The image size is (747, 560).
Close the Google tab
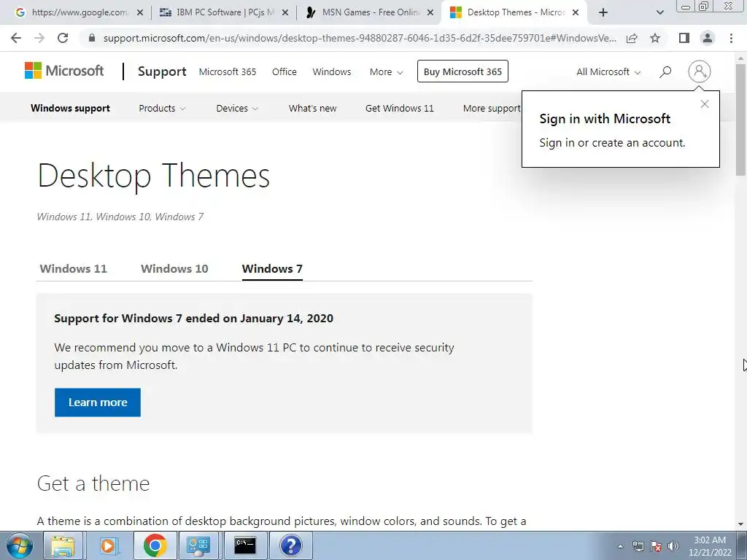pos(139,13)
